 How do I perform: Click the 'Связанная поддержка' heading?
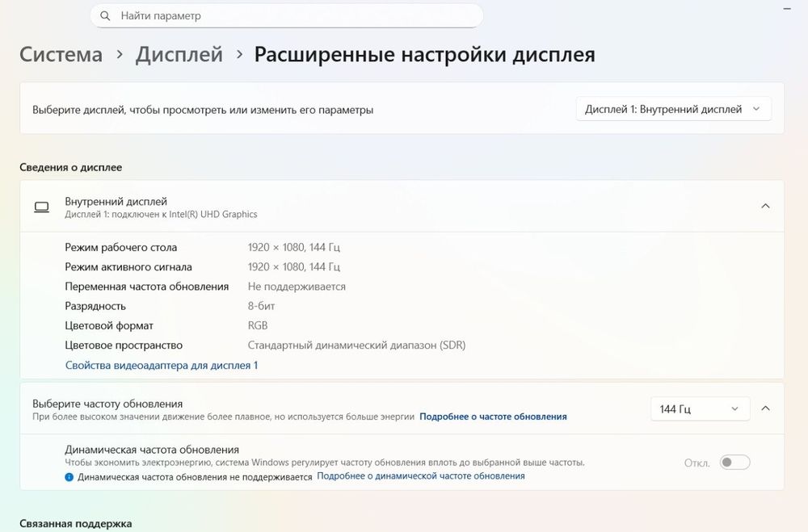tap(76, 524)
